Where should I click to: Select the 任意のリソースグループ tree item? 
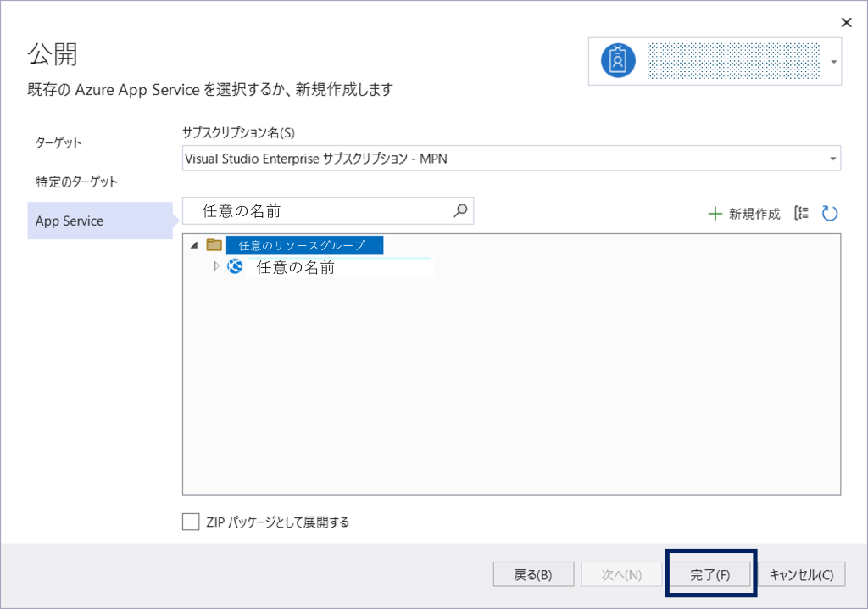tap(304, 245)
